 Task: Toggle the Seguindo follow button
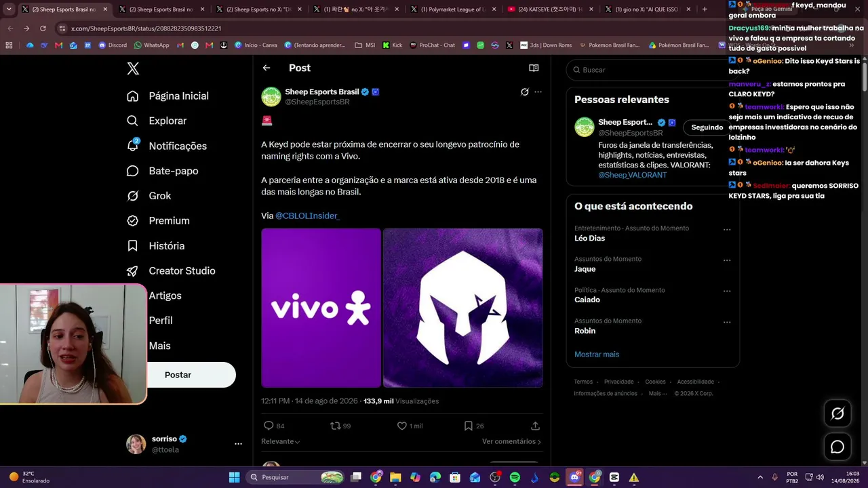pyautogui.click(x=707, y=127)
